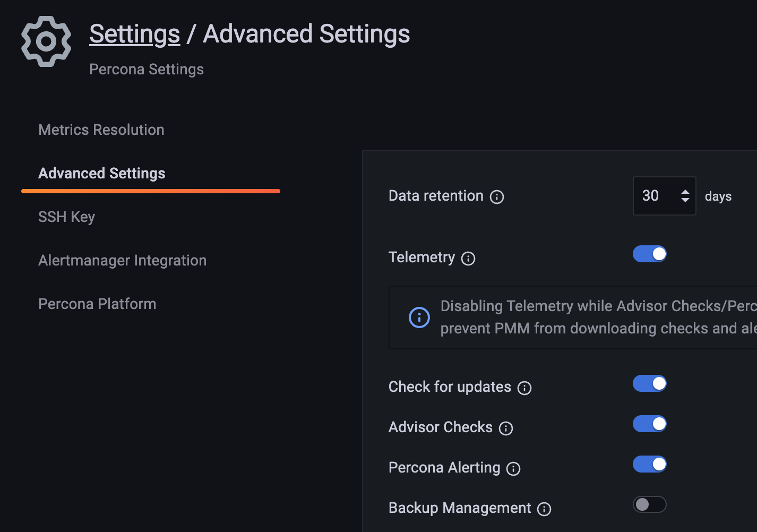
Task: Select Alertmanager Integration tab
Action: coord(123,260)
